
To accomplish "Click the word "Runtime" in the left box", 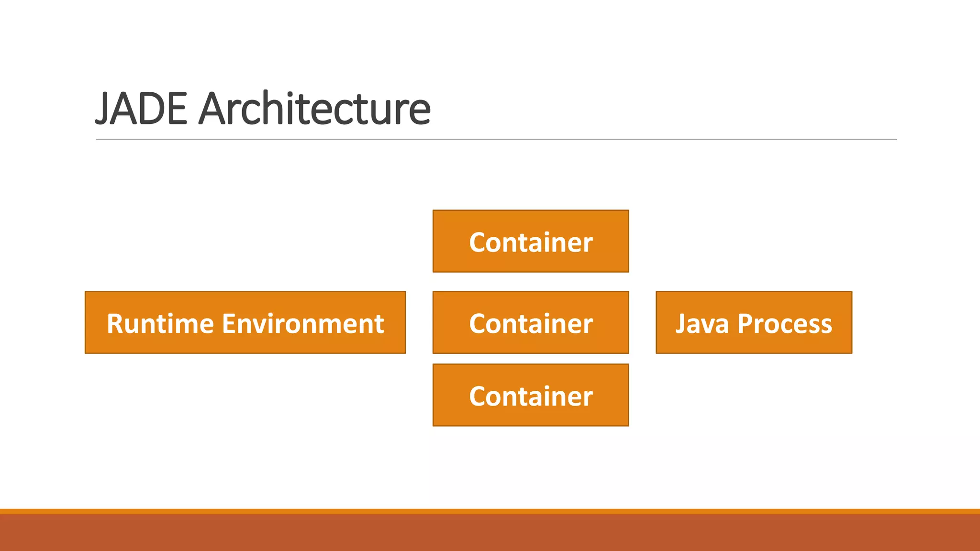I will click(160, 324).
